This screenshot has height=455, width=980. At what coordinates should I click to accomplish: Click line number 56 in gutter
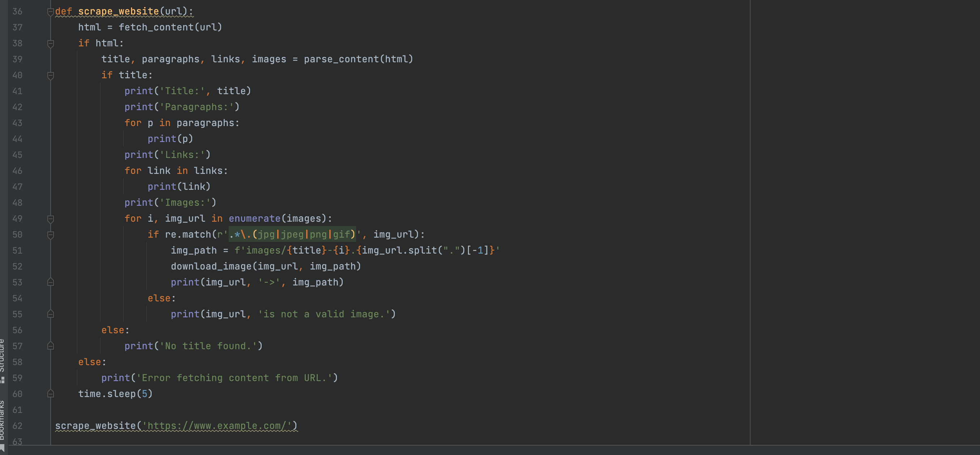[17, 330]
